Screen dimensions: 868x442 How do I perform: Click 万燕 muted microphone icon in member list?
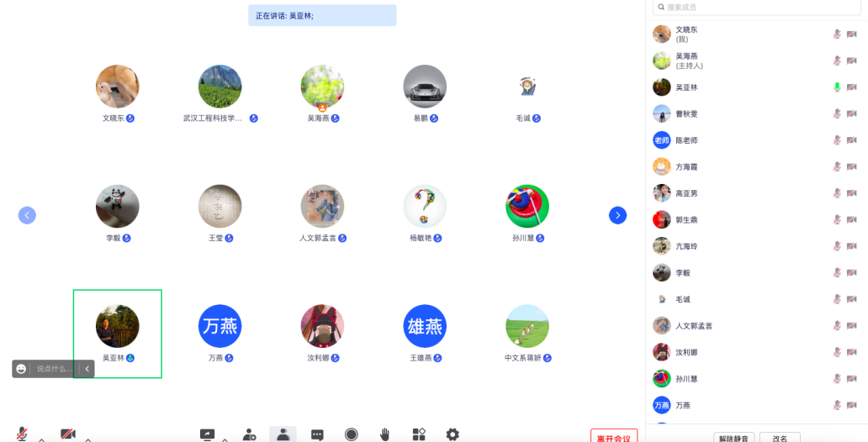pos(837,406)
